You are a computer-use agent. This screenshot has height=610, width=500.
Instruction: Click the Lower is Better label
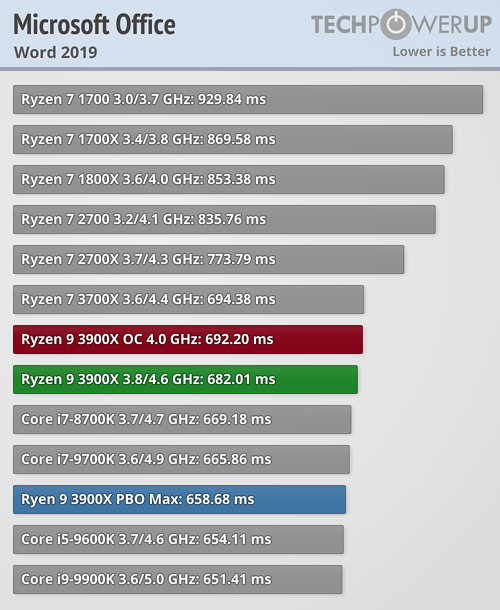(441, 52)
